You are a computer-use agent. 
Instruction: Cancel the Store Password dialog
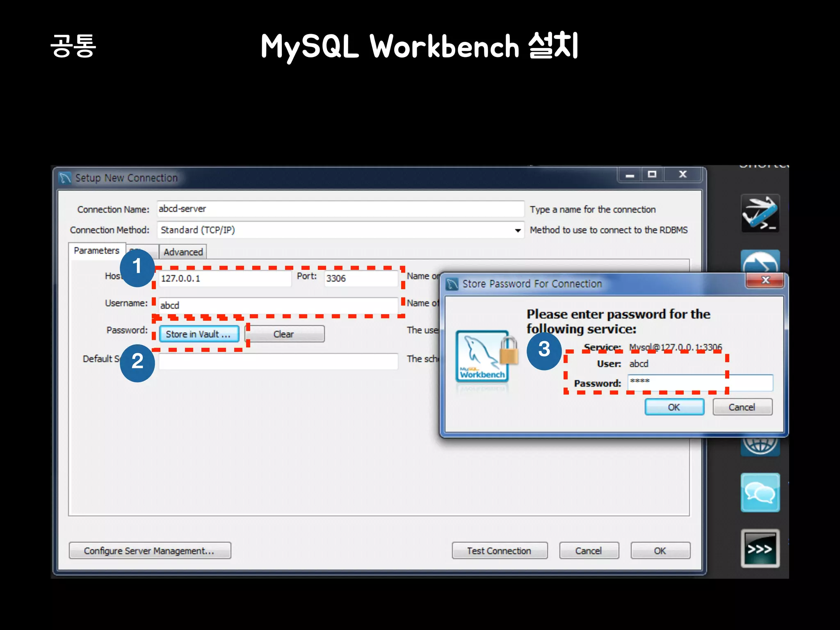[742, 407]
